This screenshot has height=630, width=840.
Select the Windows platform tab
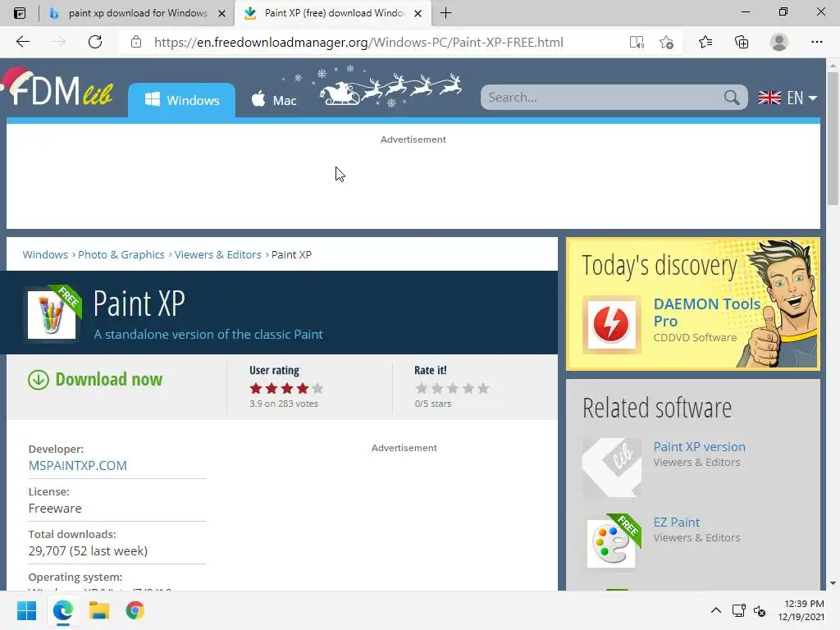coord(181,100)
